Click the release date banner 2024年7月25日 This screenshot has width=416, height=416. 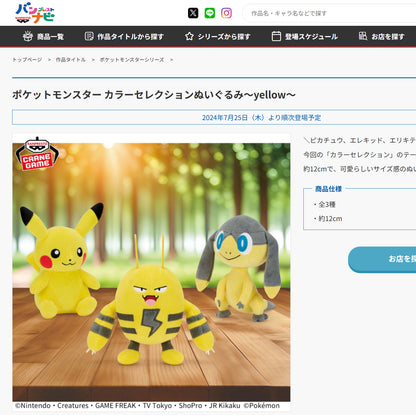261,117
